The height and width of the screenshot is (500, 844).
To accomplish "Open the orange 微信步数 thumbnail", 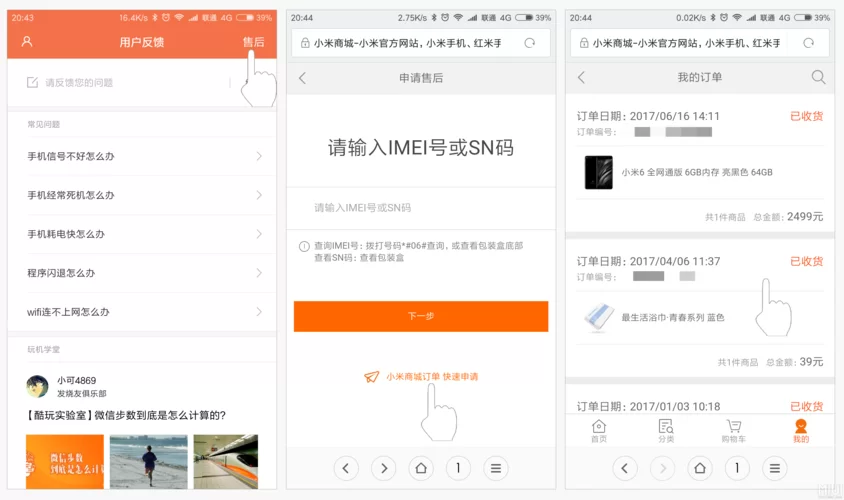I will pos(65,462).
